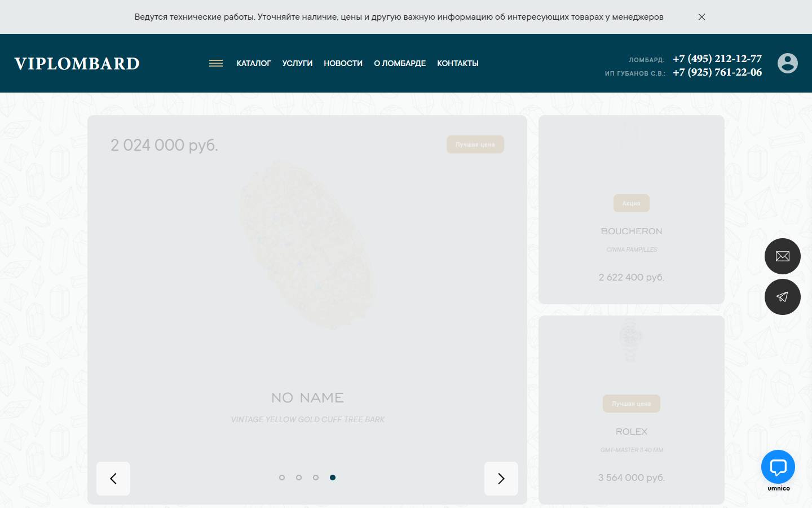Open the КАТАЛОГ menu item
Image resolution: width=812 pixels, height=508 pixels.
254,63
